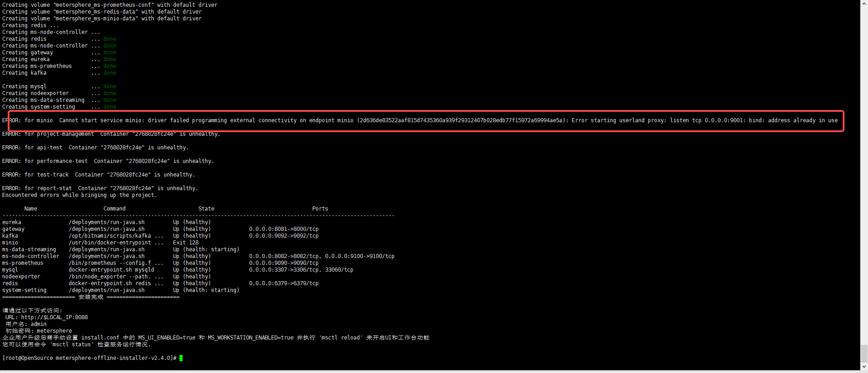Click the 'Command' column header

point(114,209)
